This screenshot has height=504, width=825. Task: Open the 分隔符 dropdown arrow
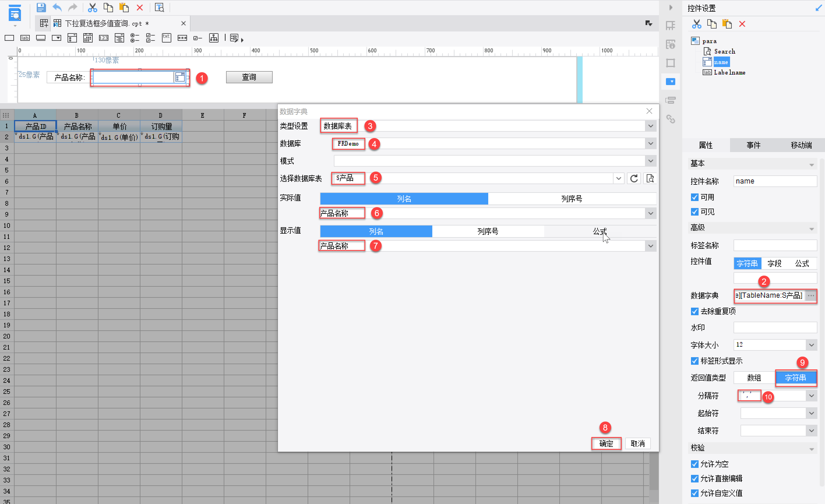(x=811, y=396)
